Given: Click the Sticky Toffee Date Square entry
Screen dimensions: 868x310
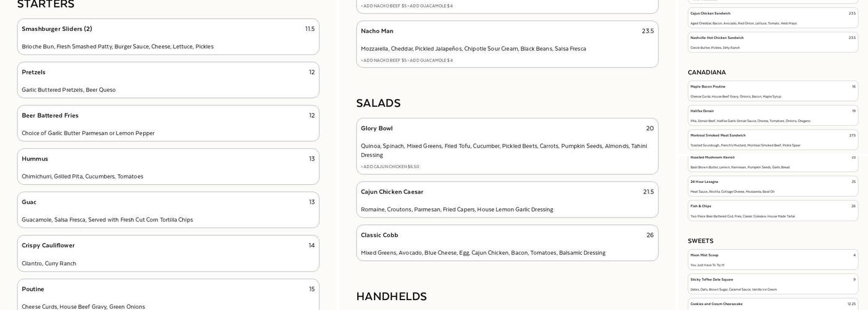Looking at the screenshot, I should [773, 284].
